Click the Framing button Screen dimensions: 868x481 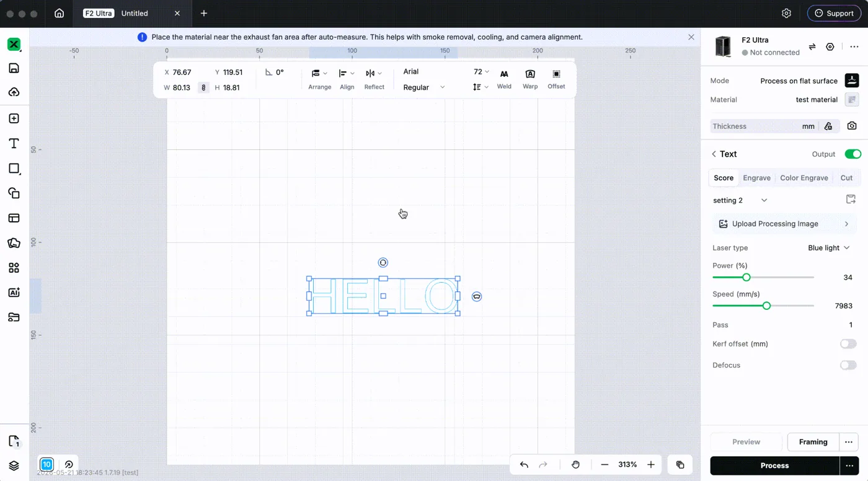813,442
